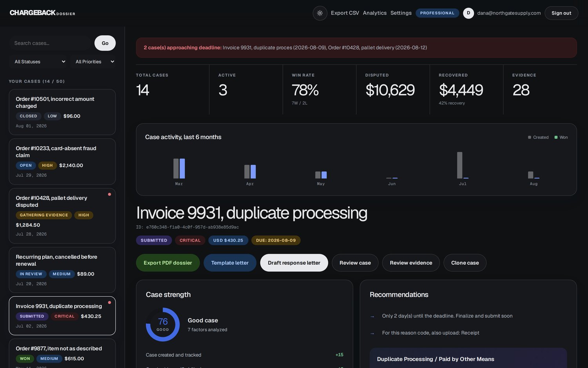Image resolution: width=588 pixels, height=368 pixels.
Task: Click the arrow beside 'Only 2 day(s) until the deadline'
Action: pyautogui.click(x=372, y=316)
